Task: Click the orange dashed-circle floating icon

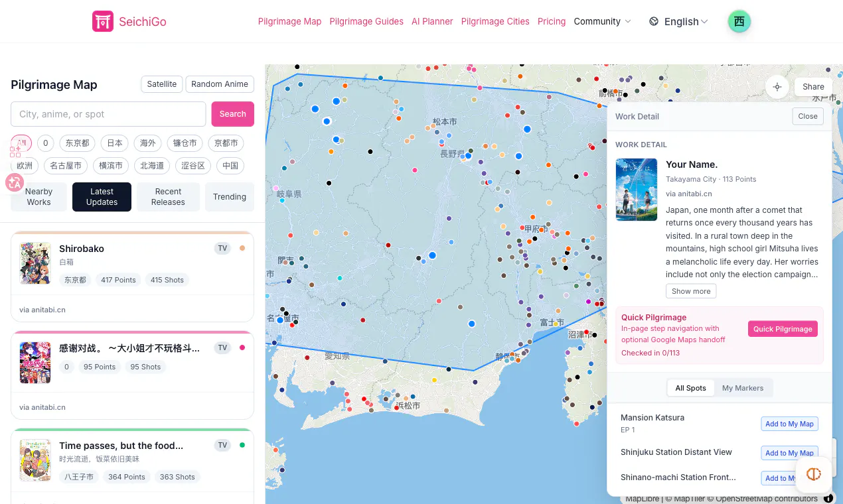Action: 814,473
